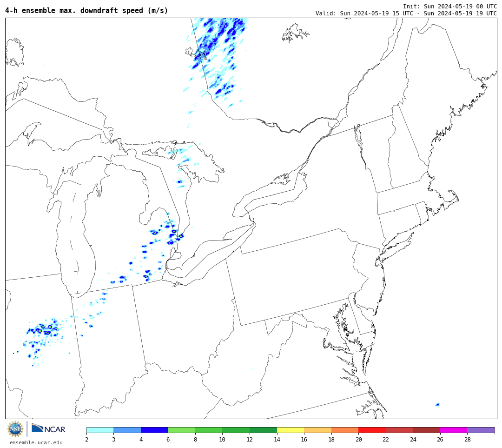Screen dimensions: 502x448
Task: Click colorbar tick label 28
Action: [x=468, y=439]
